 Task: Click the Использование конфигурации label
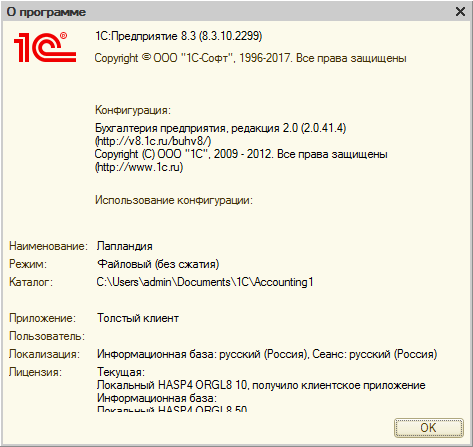click(174, 200)
